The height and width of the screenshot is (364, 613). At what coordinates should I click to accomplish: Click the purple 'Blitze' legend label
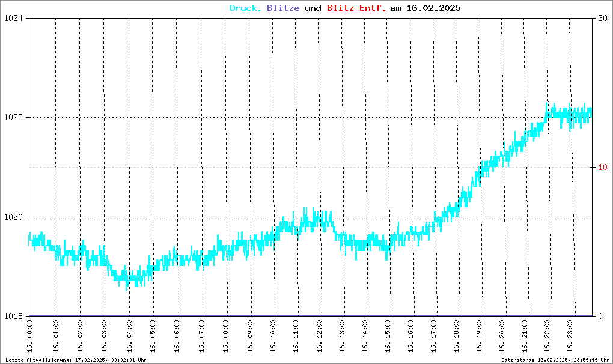(282, 8)
